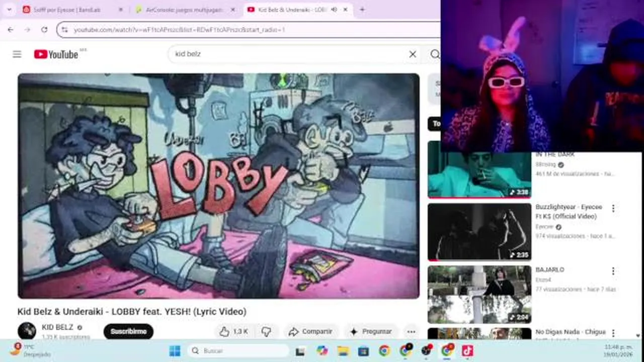Go back in the browser
Image resolution: width=644 pixels, height=362 pixels.
[11, 30]
